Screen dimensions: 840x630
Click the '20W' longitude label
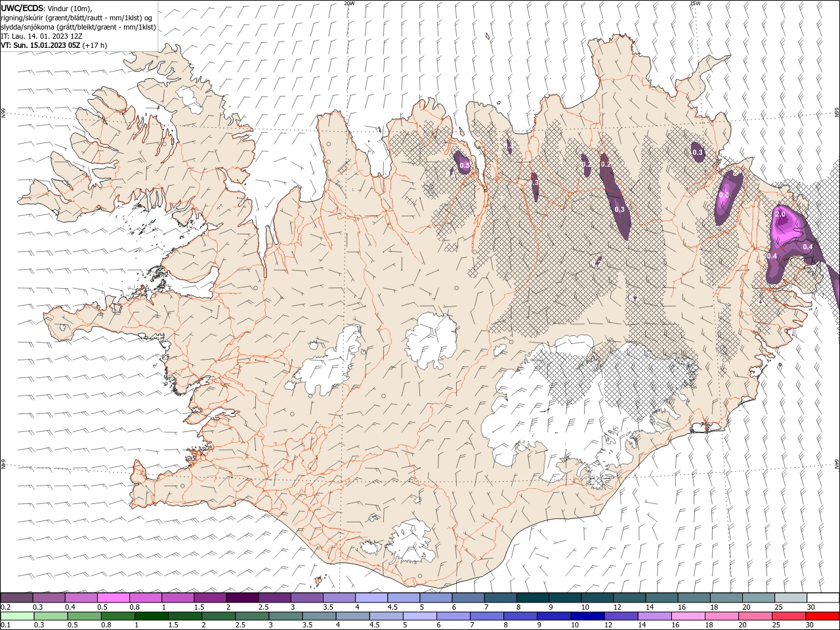click(x=349, y=3)
